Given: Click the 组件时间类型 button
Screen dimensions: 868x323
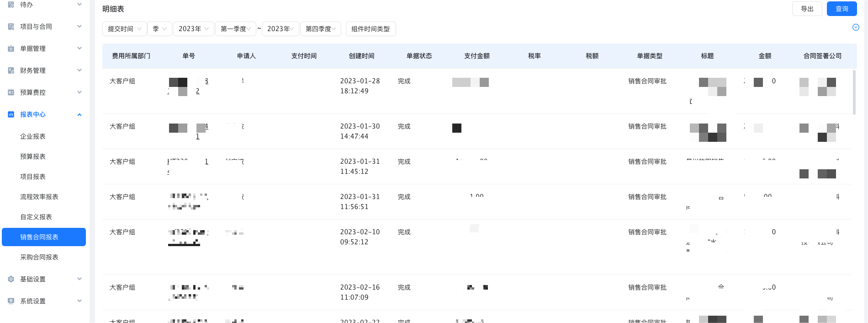Looking at the screenshot, I should (370, 29).
